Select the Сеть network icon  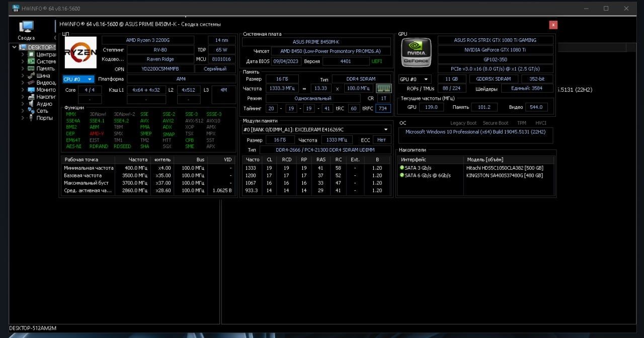31,111
